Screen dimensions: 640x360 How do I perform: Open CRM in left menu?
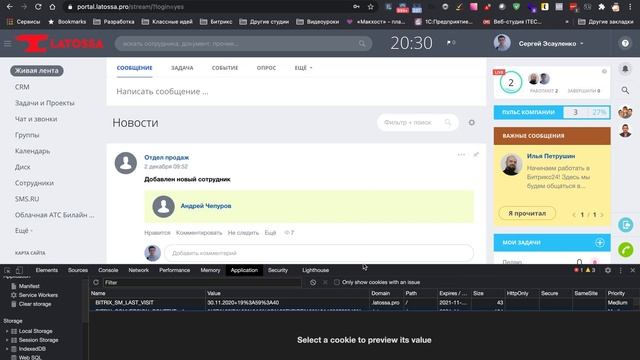click(x=22, y=87)
